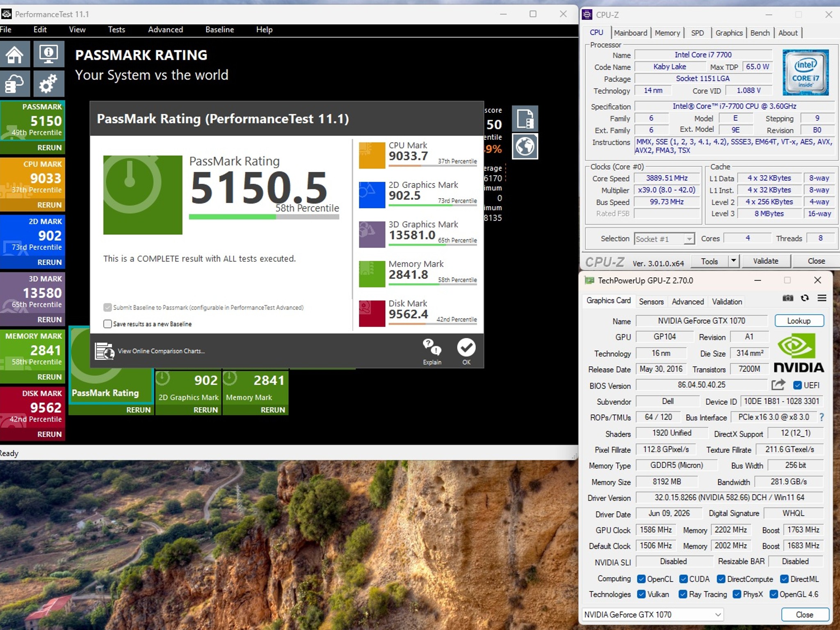Click the document report icon beside the dialog
This screenshot has width=840, height=630.
tap(525, 119)
